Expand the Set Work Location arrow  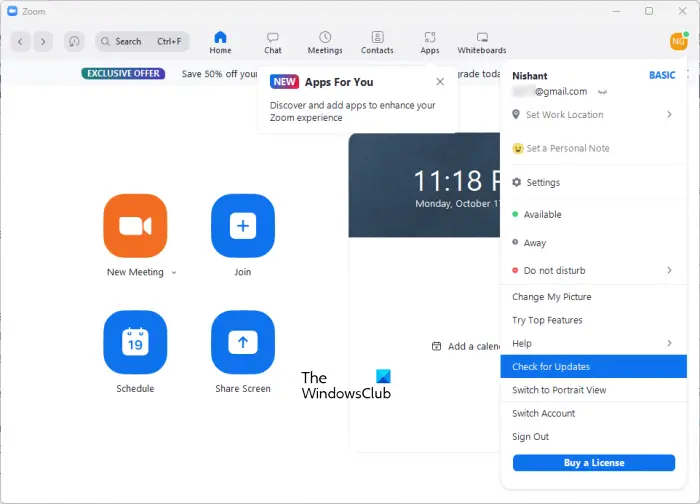coord(669,114)
